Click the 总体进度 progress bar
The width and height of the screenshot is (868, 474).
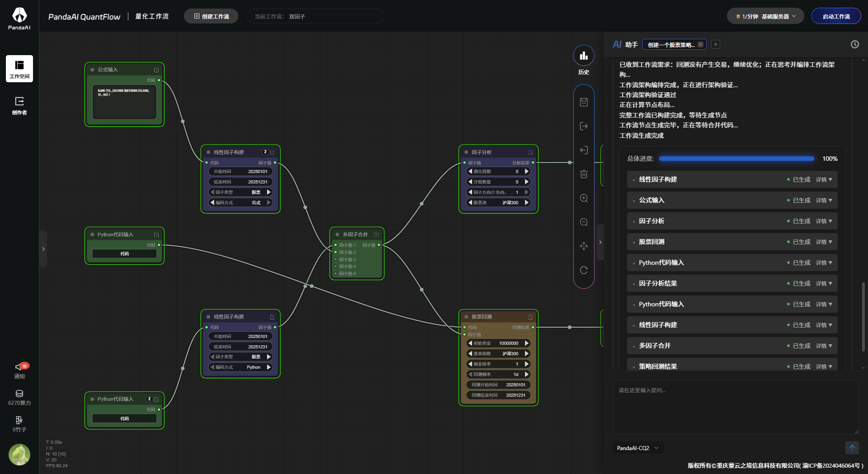point(736,159)
